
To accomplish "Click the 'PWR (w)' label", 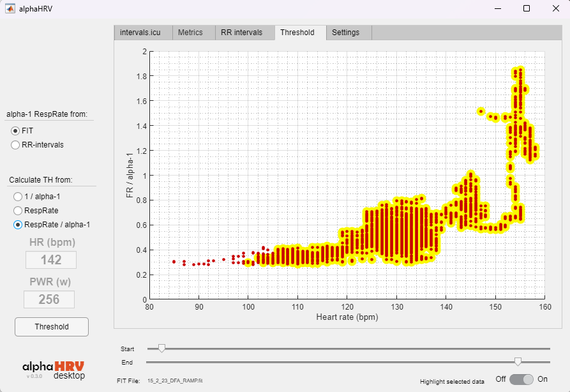I will 50,282.
